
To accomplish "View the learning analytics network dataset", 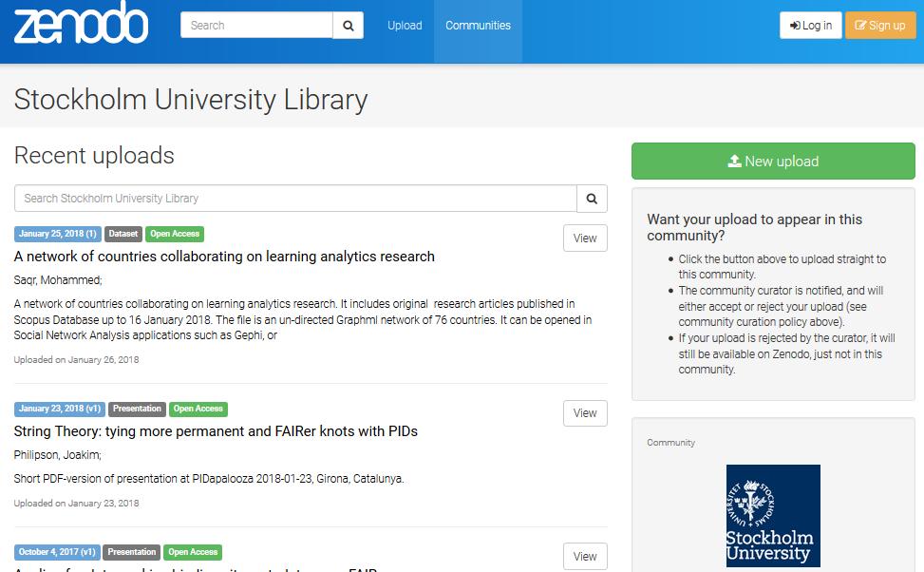I will tap(585, 238).
